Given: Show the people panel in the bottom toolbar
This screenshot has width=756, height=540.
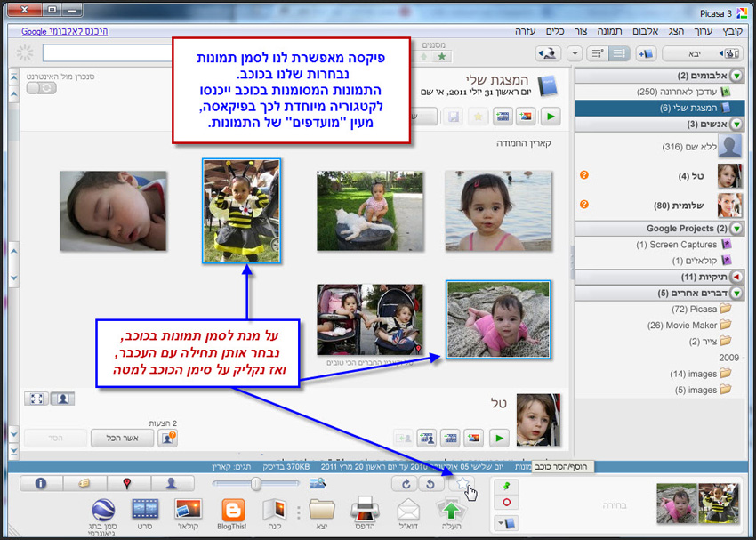Looking at the screenshot, I should (173, 483).
